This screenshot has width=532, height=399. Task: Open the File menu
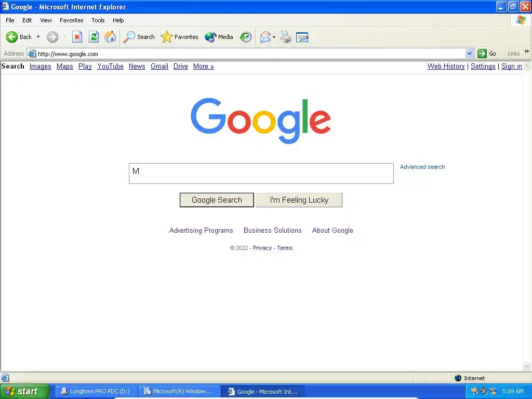[x=10, y=20]
